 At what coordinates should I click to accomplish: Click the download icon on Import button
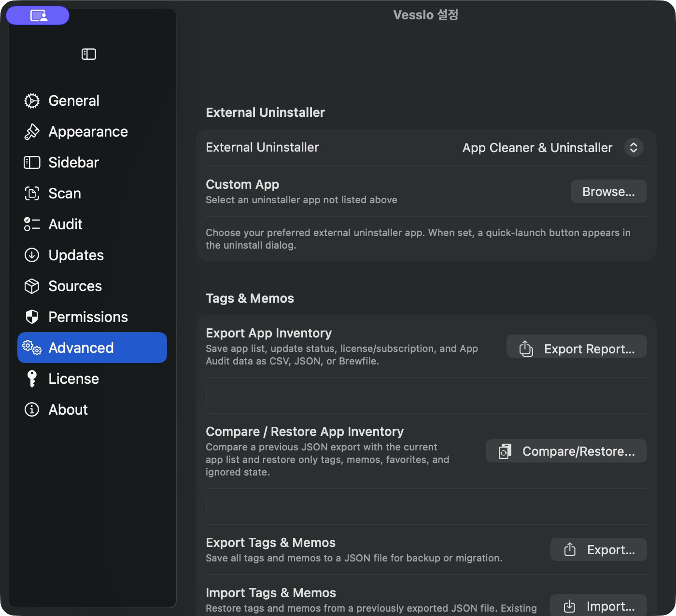pyautogui.click(x=570, y=606)
